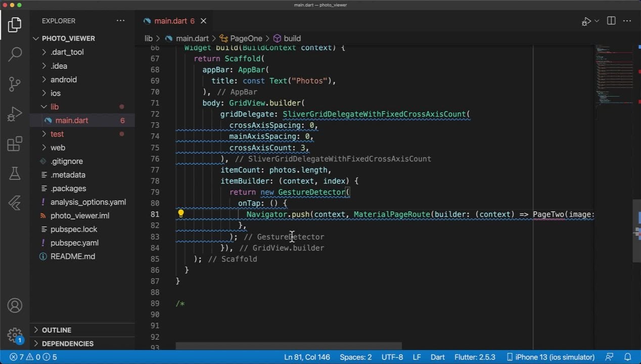Open the Source Control view
Image resolution: width=641 pixels, height=364 pixels.
15,83
